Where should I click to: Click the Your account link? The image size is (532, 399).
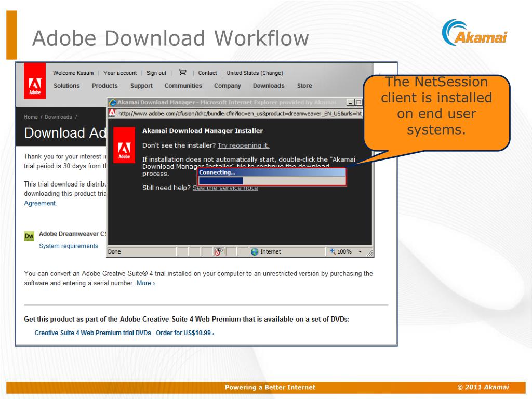120,73
